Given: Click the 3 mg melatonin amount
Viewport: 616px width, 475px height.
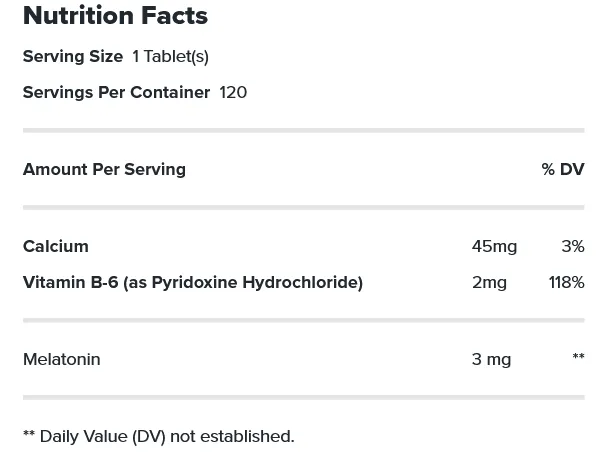Looking at the screenshot, I should [491, 360].
